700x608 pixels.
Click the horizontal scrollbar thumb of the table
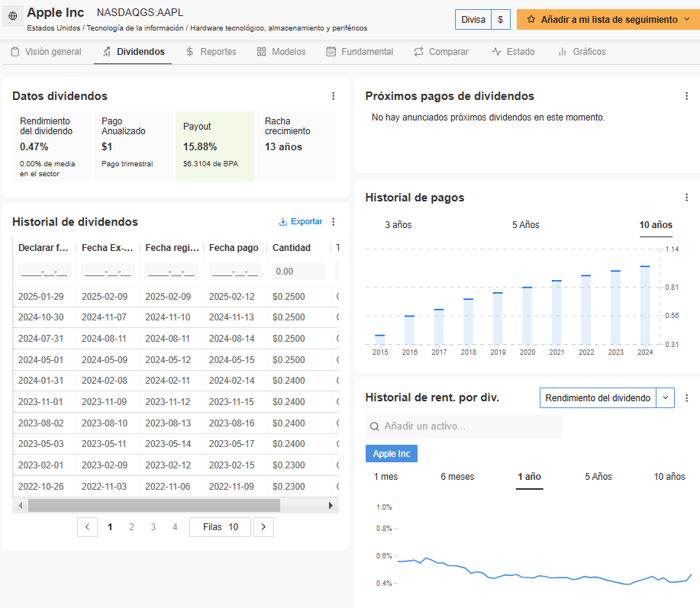[154, 506]
